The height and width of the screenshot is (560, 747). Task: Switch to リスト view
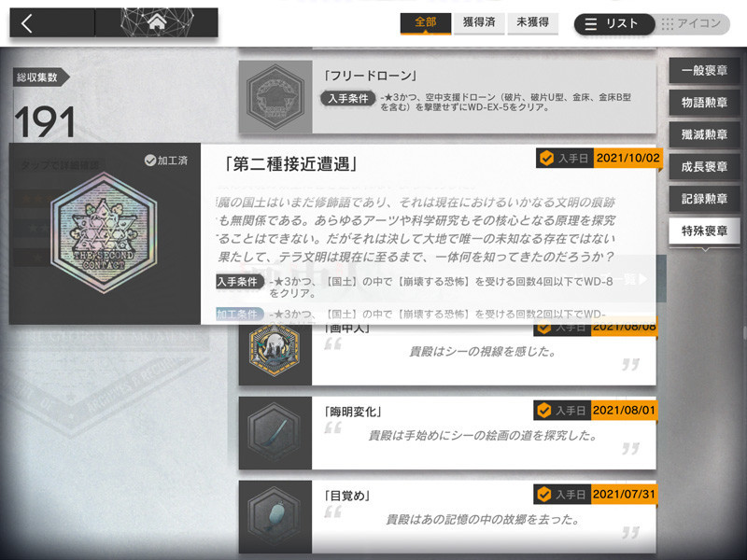(x=614, y=24)
